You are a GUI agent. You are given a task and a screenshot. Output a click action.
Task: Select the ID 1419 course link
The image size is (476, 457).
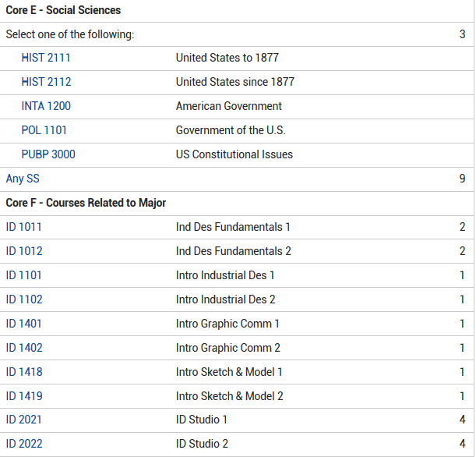point(24,396)
